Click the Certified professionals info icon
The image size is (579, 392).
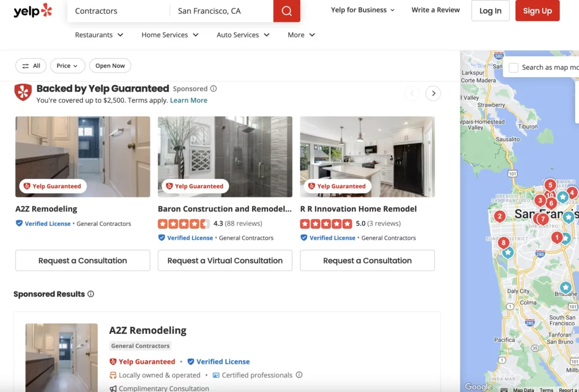pos(299,374)
